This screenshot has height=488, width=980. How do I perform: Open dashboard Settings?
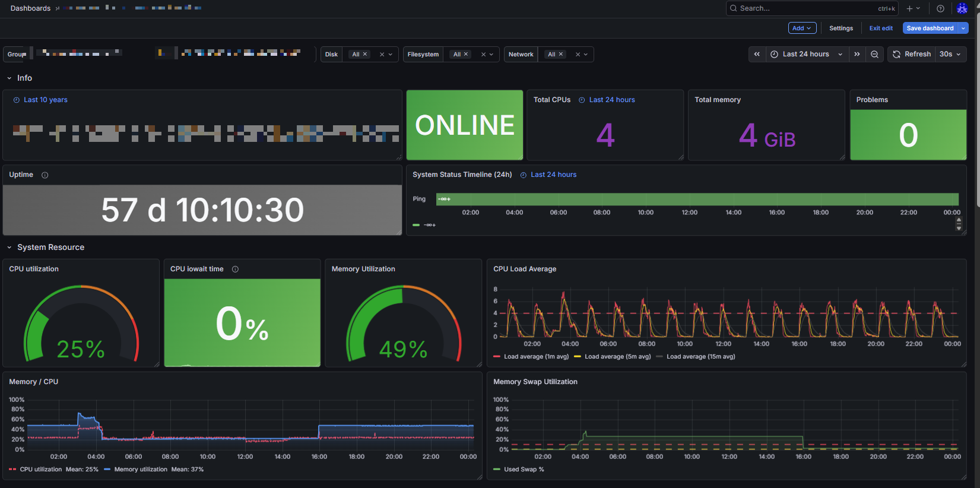(841, 28)
